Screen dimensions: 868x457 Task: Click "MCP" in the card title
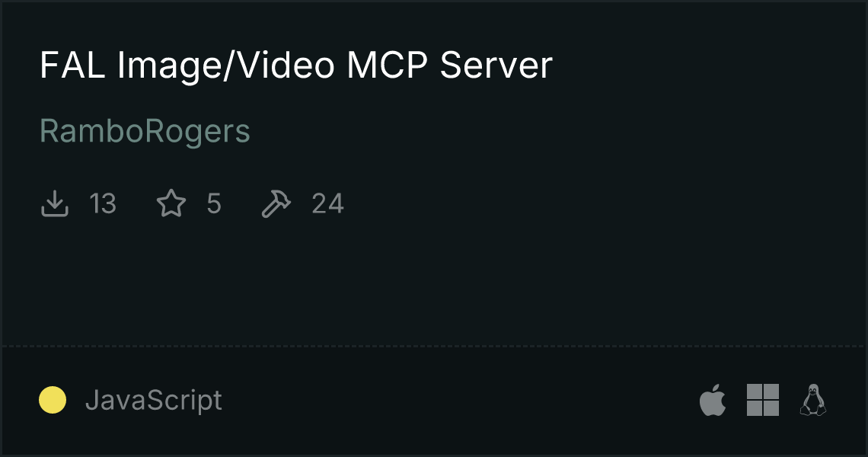[x=388, y=66]
